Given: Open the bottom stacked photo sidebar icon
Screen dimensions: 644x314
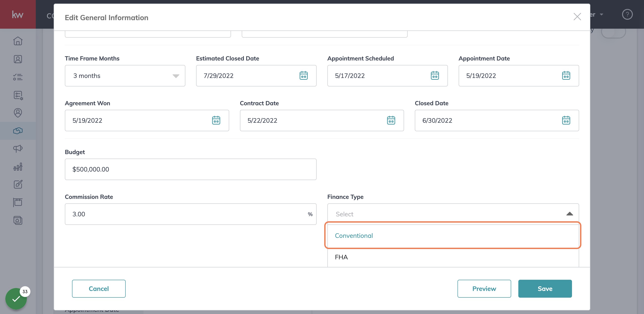Looking at the screenshot, I should tap(18, 220).
